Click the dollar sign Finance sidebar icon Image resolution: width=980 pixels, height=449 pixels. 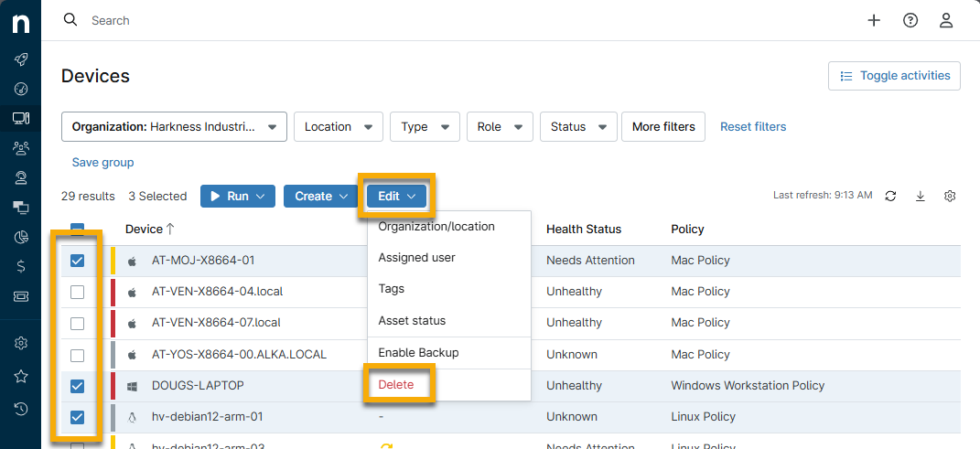[x=20, y=266]
